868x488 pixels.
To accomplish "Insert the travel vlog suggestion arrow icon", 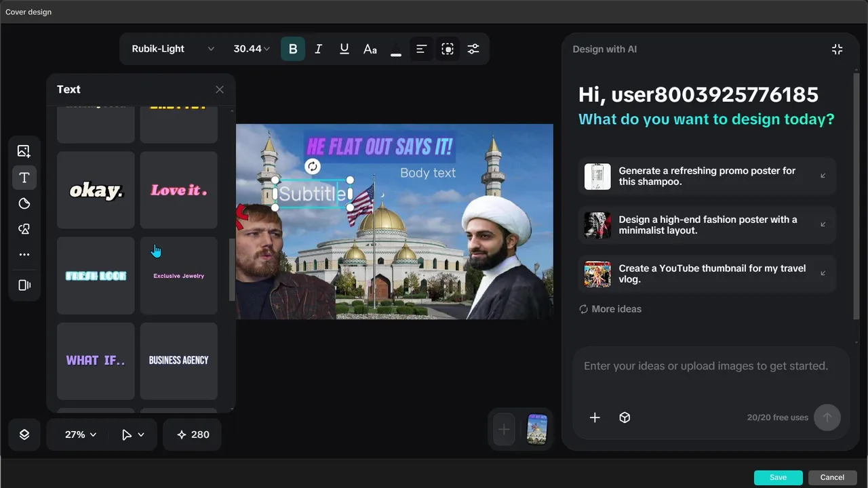I will pos(823,273).
